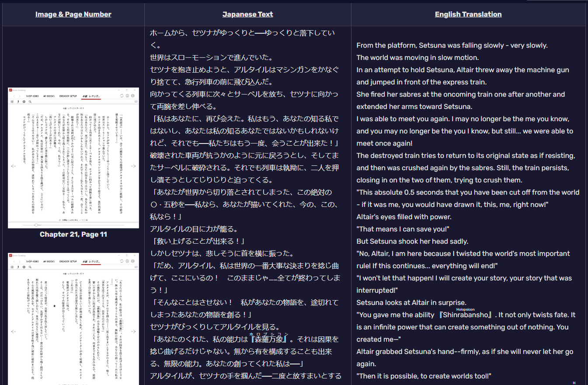Click the "Holopsicon" annotation above Shinrabansho
The image size is (588, 385).
[x=465, y=309]
